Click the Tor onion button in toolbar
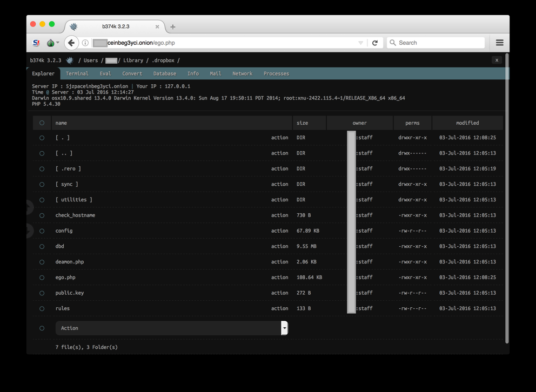The image size is (536, 392). coord(51,43)
